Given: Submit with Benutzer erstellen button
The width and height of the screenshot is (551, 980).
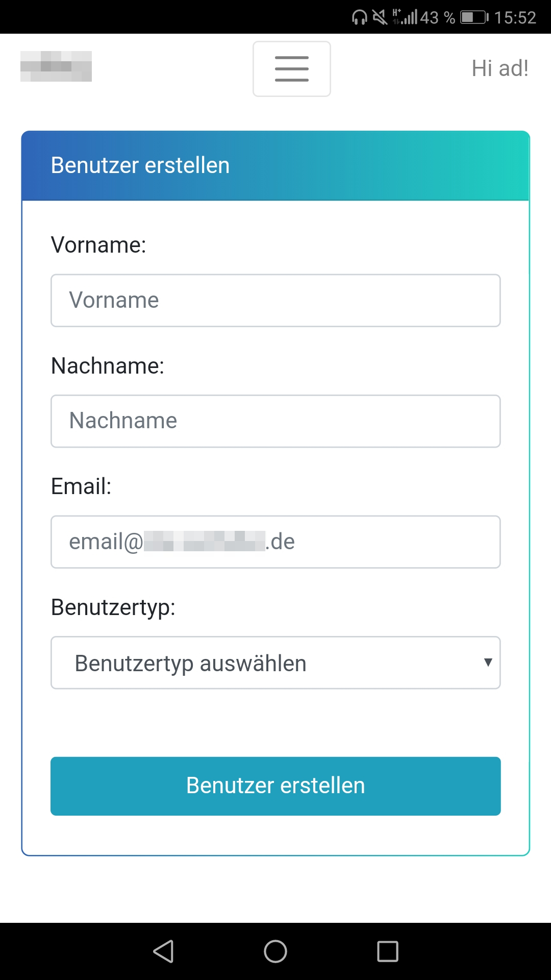Looking at the screenshot, I should (275, 786).
